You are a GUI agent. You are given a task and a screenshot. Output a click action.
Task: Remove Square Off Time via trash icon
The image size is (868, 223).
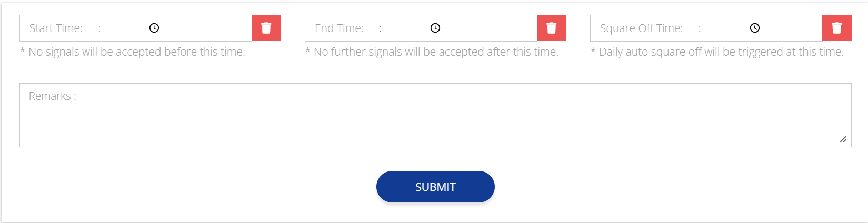pyautogui.click(x=837, y=28)
